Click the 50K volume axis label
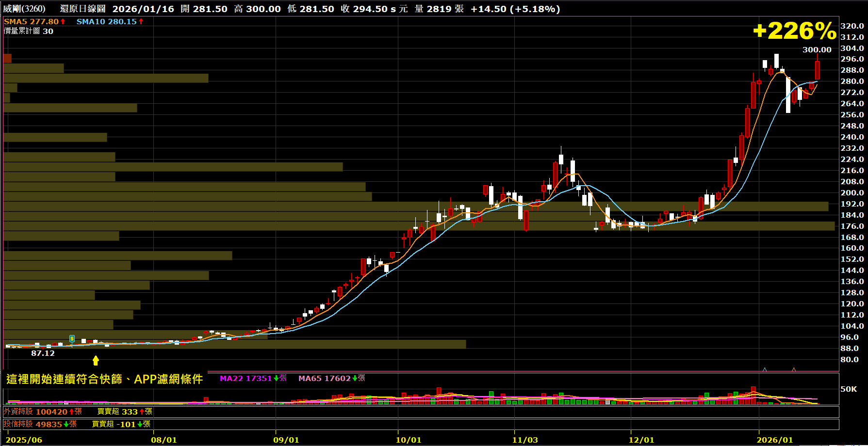868x446 pixels. 849,389
